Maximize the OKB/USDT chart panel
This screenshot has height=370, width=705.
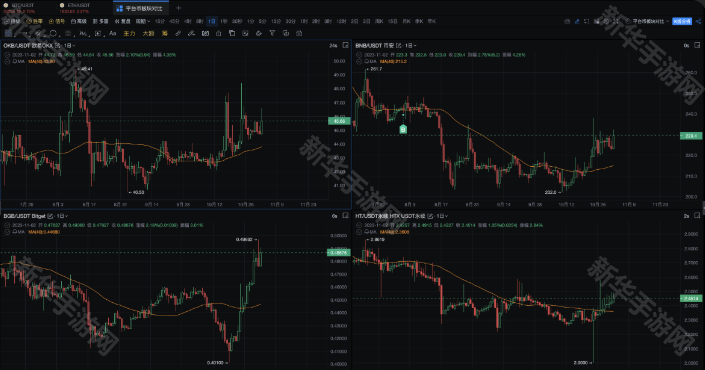[x=345, y=45]
